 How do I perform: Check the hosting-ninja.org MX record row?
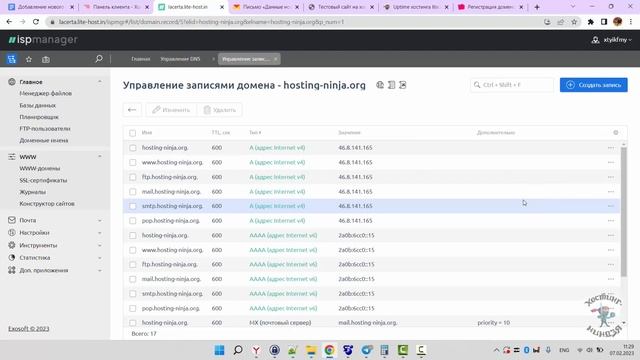coord(133,323)
